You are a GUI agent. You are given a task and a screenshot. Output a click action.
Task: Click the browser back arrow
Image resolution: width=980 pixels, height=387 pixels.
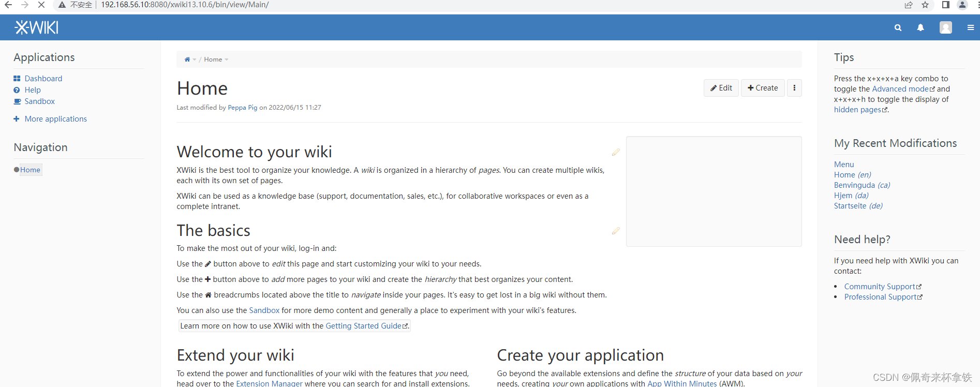tap(8, 5)
